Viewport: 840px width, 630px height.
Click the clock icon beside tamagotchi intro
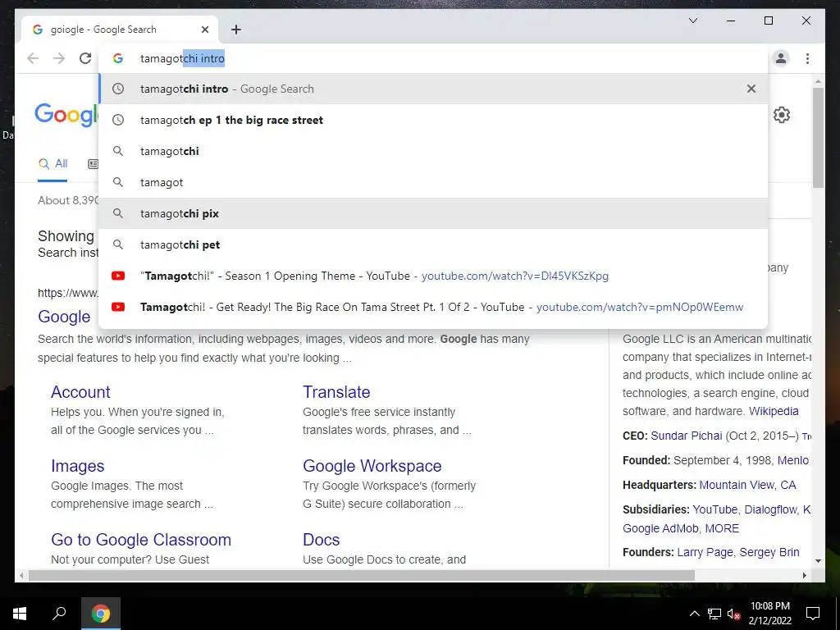(118, 89)
